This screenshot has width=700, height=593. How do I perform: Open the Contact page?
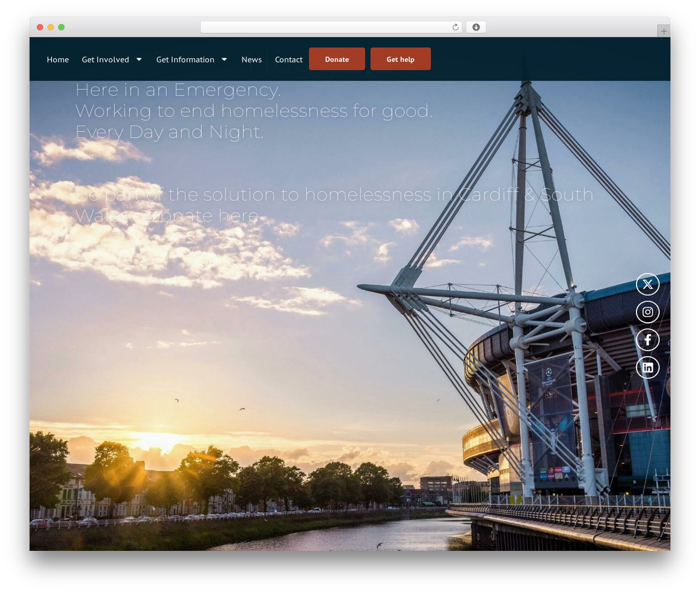[289, 60]
